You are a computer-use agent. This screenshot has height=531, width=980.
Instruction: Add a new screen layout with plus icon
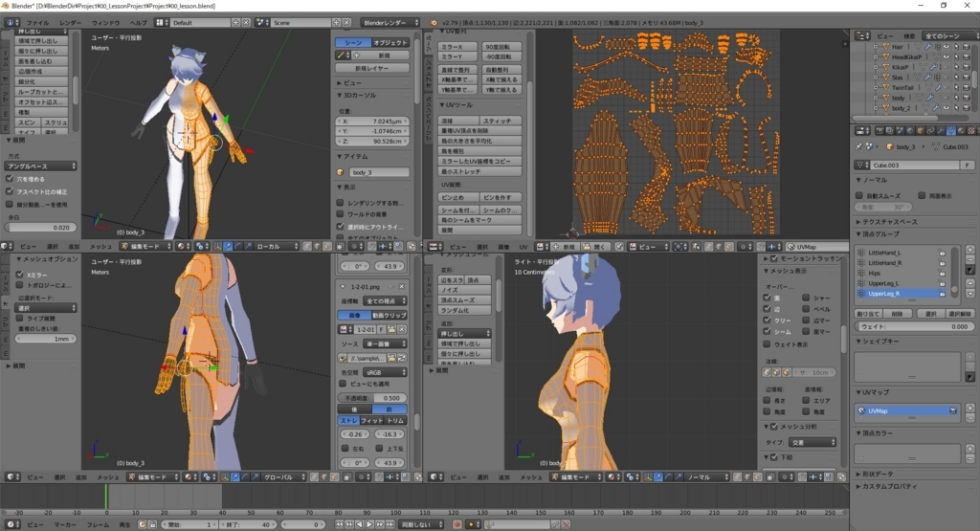[x=235, y=23]
